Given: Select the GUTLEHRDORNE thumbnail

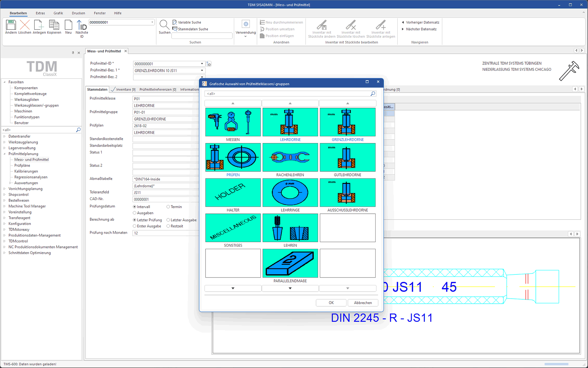Looking at the screenshot, I should [348, 157].
